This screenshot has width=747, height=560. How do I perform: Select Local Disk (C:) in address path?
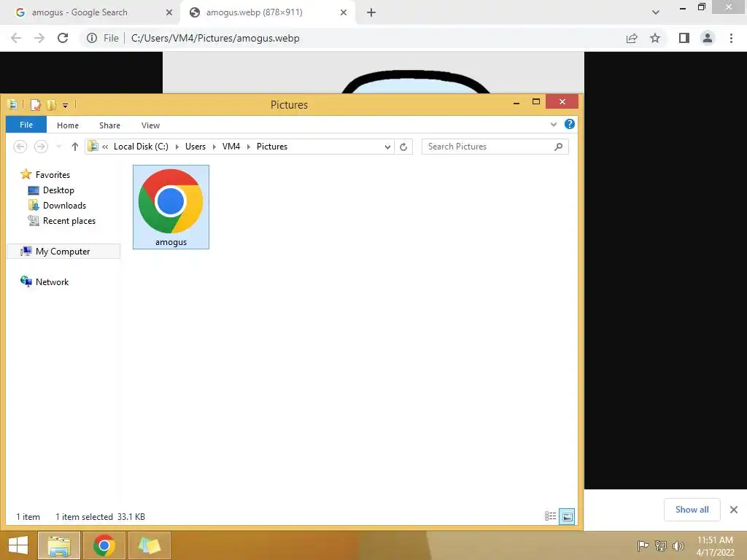click(x=141, y=147)
